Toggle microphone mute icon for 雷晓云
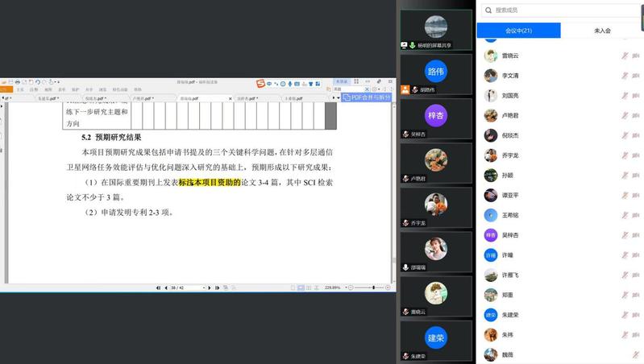The height and width of the screenshot is (364, 644). click(x=624, y=56)
